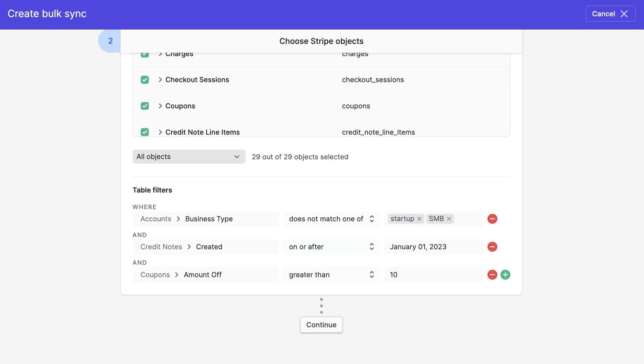644x364 pixels.
Task: Edit the Amount Off value field
Action: pyautogui.click(x=433, y=275)
